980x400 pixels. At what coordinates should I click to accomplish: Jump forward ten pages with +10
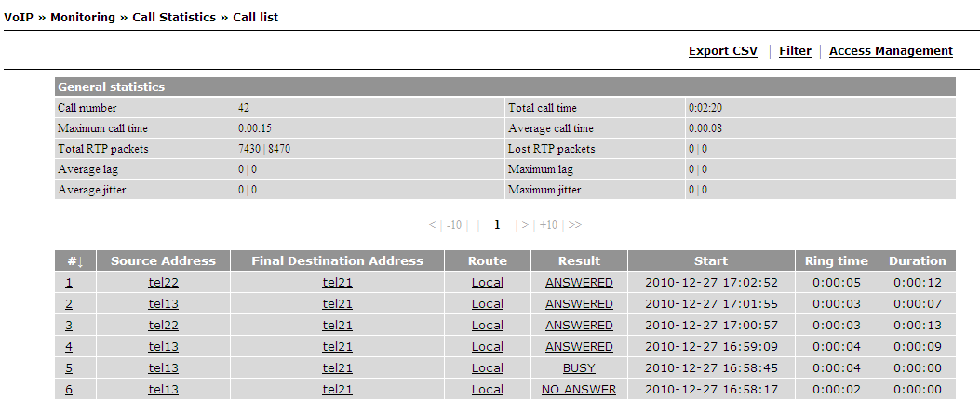coord(548,225)
